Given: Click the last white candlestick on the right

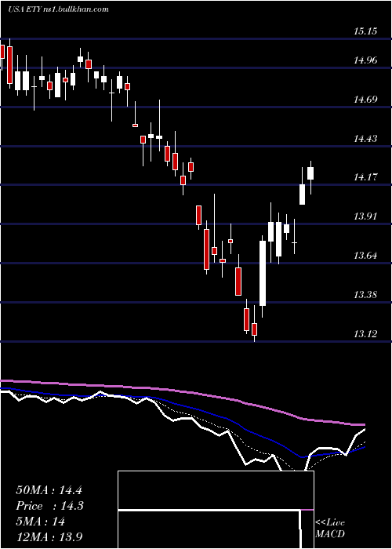Looking at the screenshot, I should [310, 173].
